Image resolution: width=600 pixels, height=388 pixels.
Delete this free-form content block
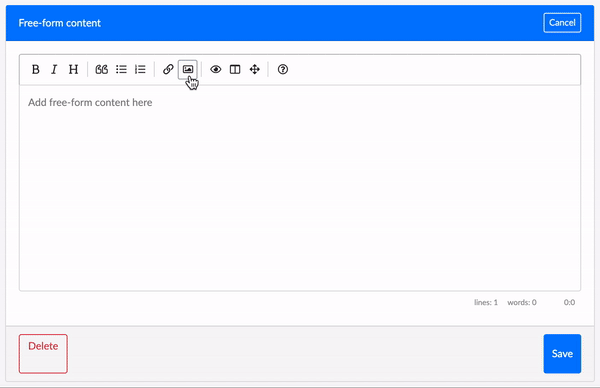pos(43,354)
